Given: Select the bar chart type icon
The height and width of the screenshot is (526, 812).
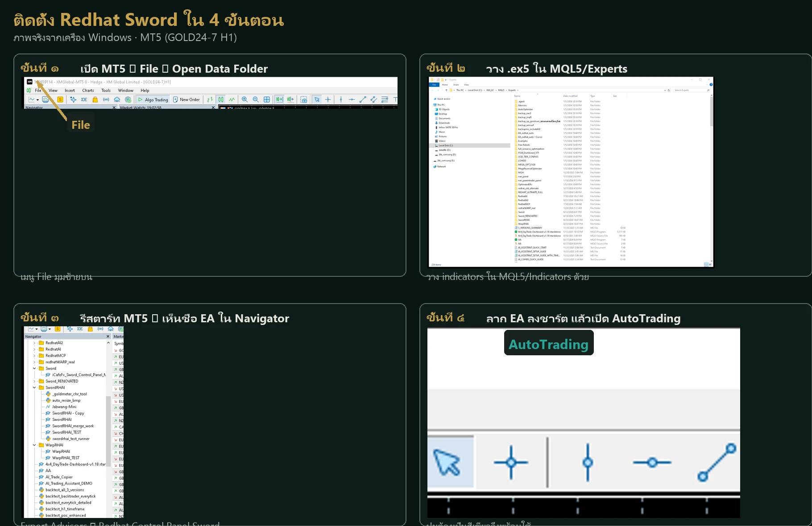Looking at the screenshot, I should point(210,99).
